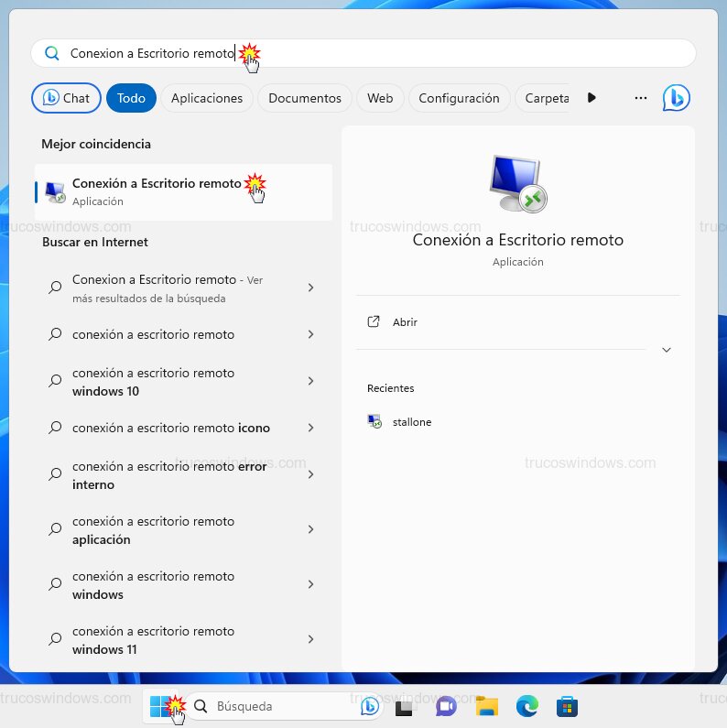Expand 'conexión a escritorio remoto icono' suggestion arrow

(x=311, y=428)
